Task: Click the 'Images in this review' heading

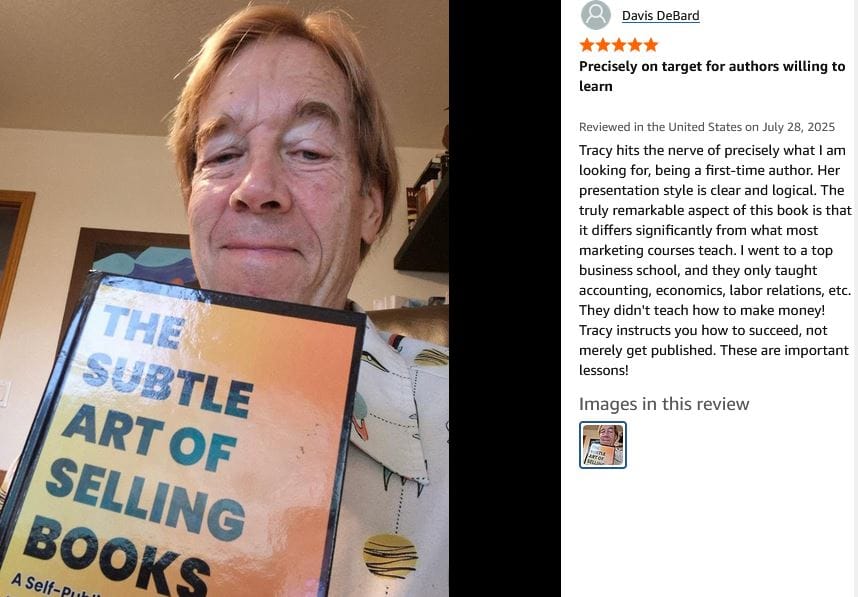Action: click(x=664, y=404)
